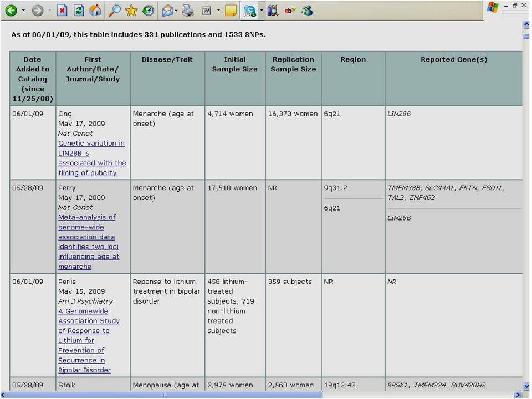The image size is (532, 399).
Task: Open the Back button history dropdown arrow
Action: [x=23, y=11]
